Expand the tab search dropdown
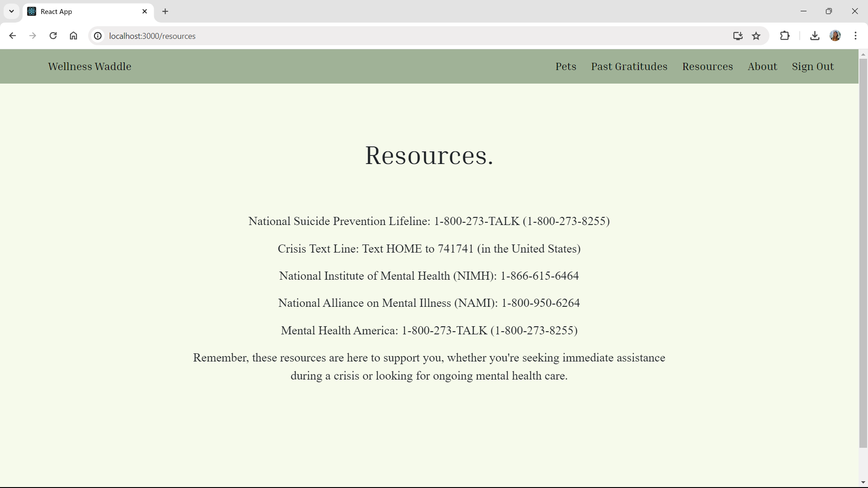868x488 pixels. click(x=12, y=11)
